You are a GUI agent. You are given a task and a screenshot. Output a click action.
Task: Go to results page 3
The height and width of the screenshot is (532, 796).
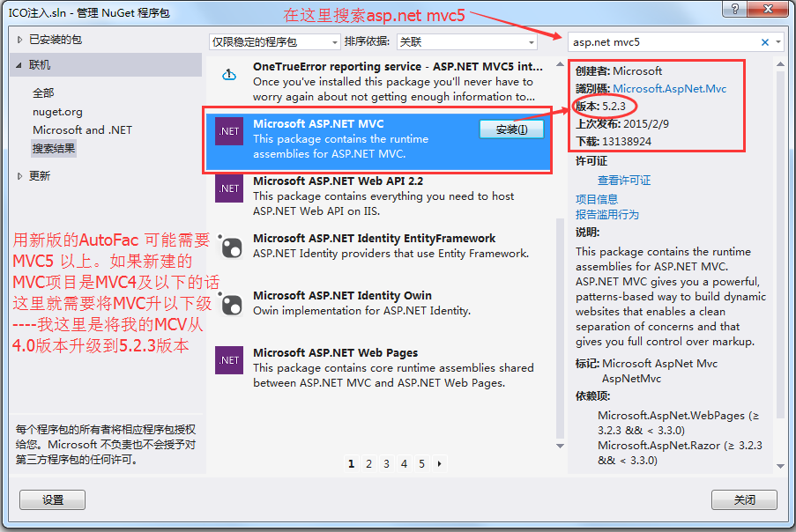click(x=386, y=463)
